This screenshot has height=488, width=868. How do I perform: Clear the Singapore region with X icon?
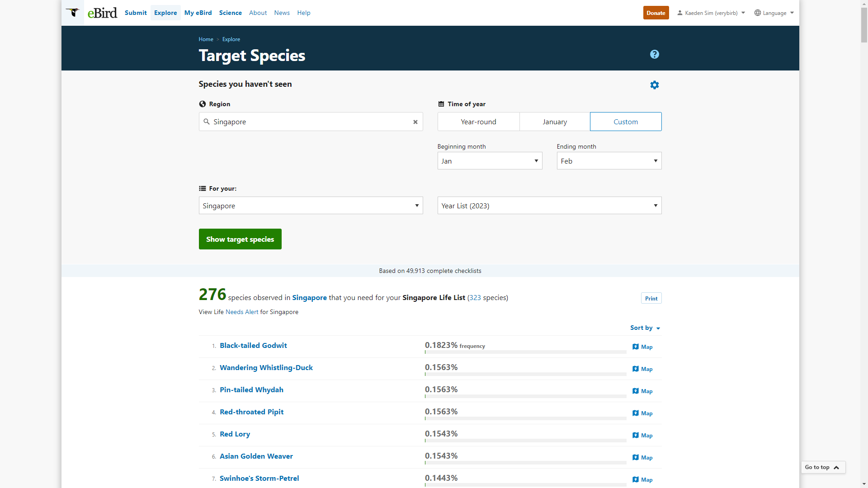click(x=415, y=122)
